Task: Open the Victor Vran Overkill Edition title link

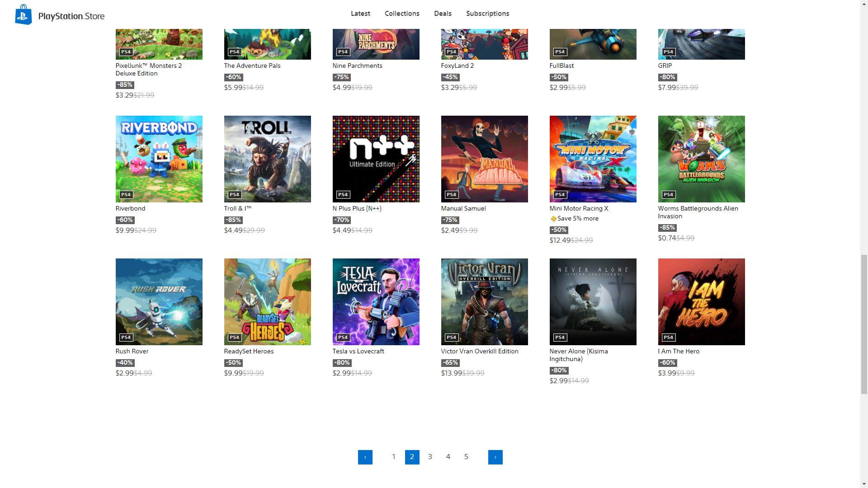Action: pyautogui.click(x=480, y=351)
